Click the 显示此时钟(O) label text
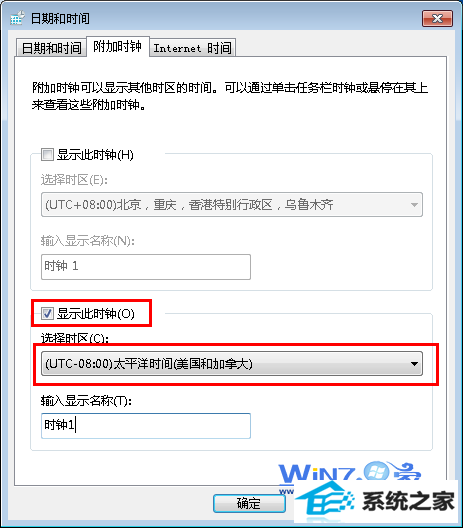 pos(96,314)
